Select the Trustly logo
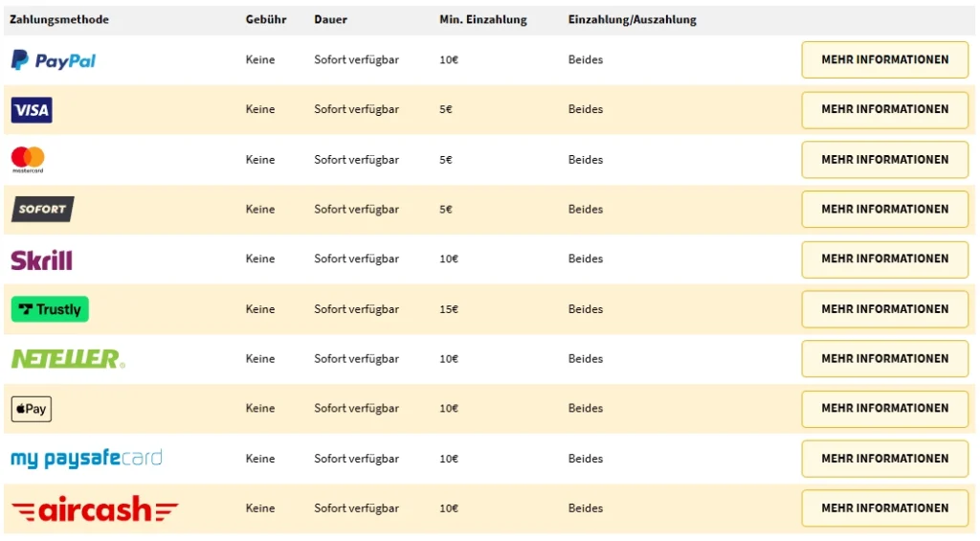This screenshot has height=541, width=980. (50, 309)
